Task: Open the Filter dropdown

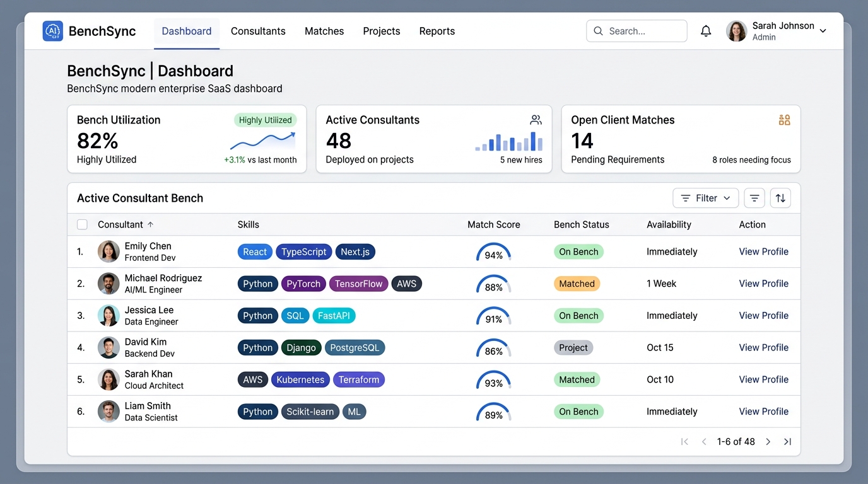Action: (x=706, y=198)
